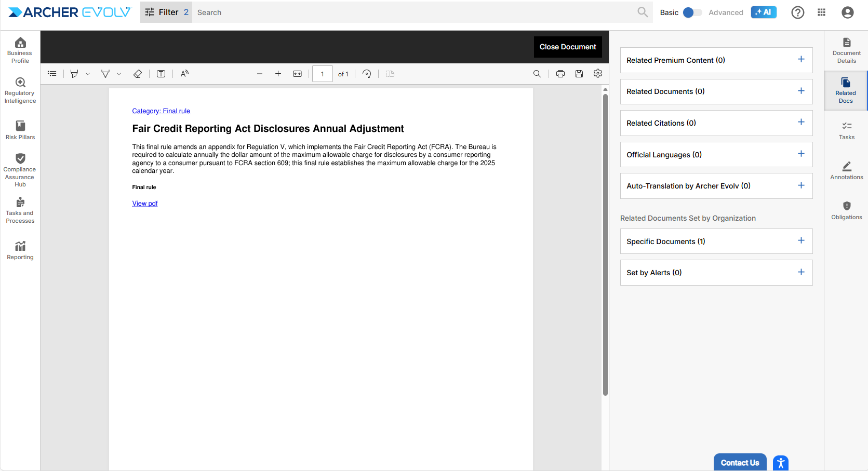Select the free text annotation tool
The image size is (868, 471).
point(161,74)
